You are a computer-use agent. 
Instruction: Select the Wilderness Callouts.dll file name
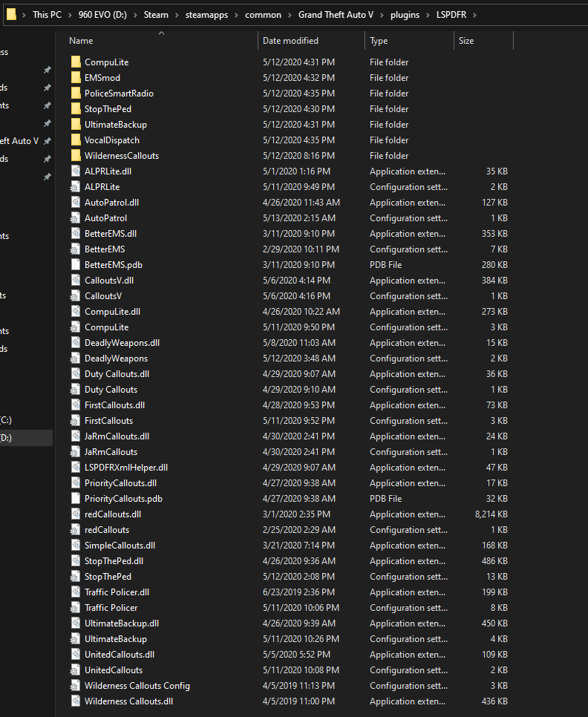point(128,701)
